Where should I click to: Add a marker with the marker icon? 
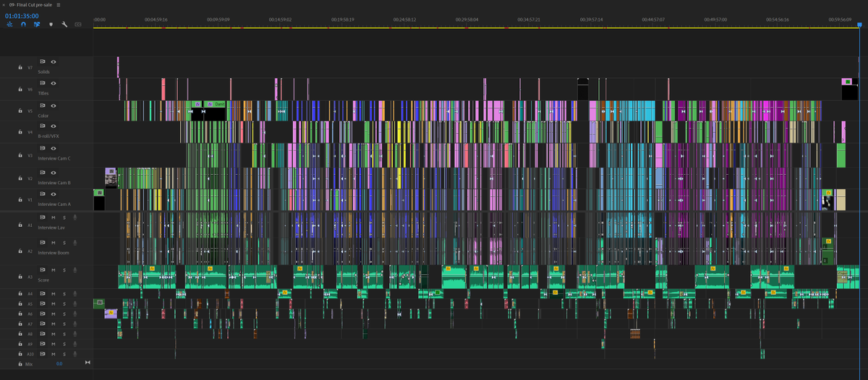pyautogui.click(x=51, y=25)
